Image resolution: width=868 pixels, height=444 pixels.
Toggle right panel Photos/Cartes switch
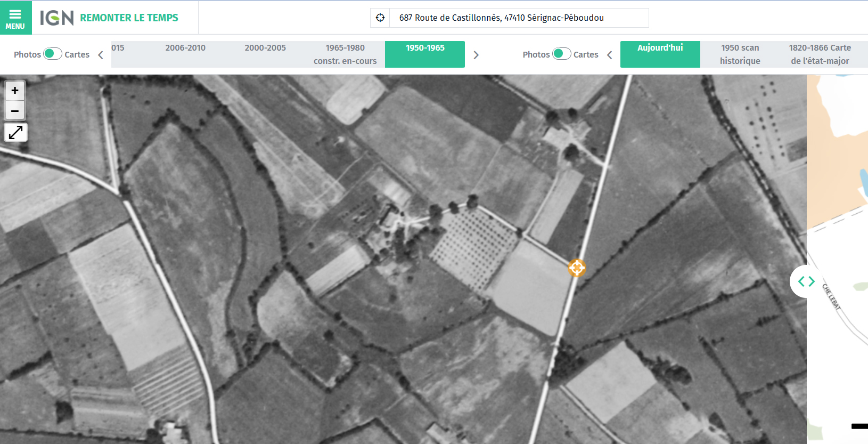point(561,54)
